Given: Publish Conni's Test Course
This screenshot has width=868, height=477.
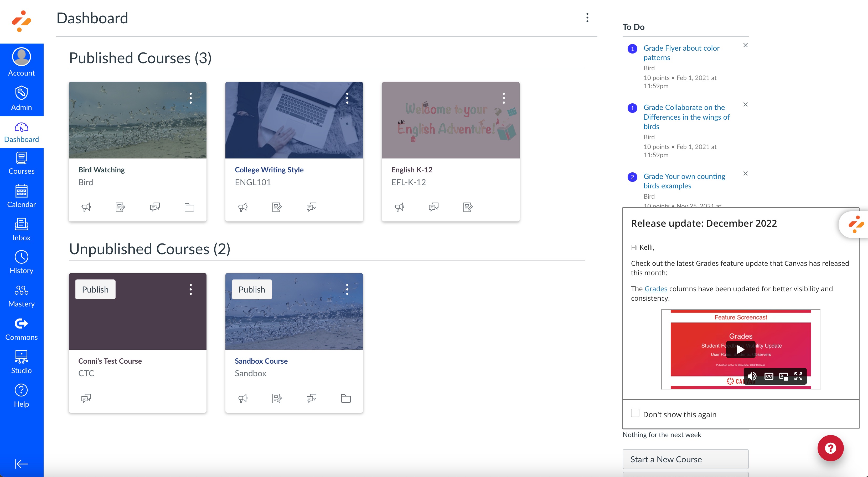Looking at the screenshot, I should pos(95,289).
